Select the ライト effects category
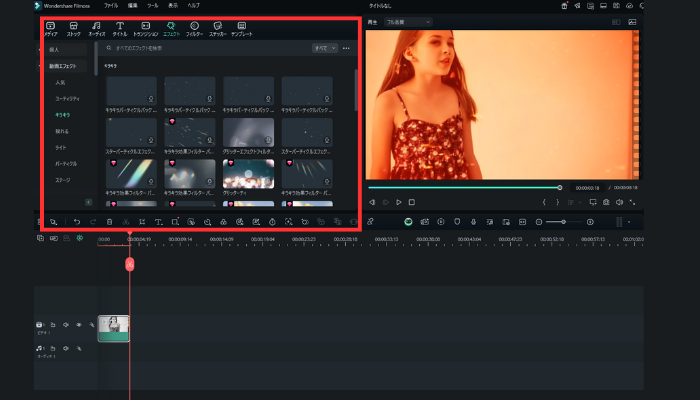 [61, 147]
